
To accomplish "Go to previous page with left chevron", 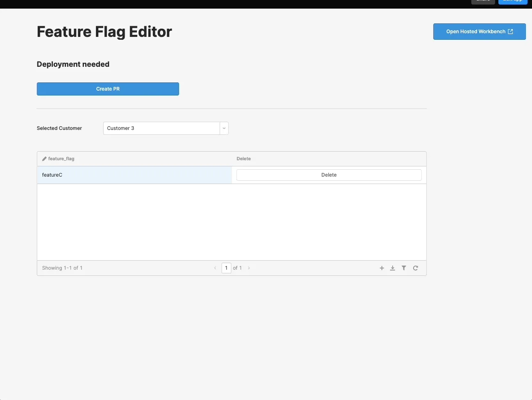I will coord(215,268).
